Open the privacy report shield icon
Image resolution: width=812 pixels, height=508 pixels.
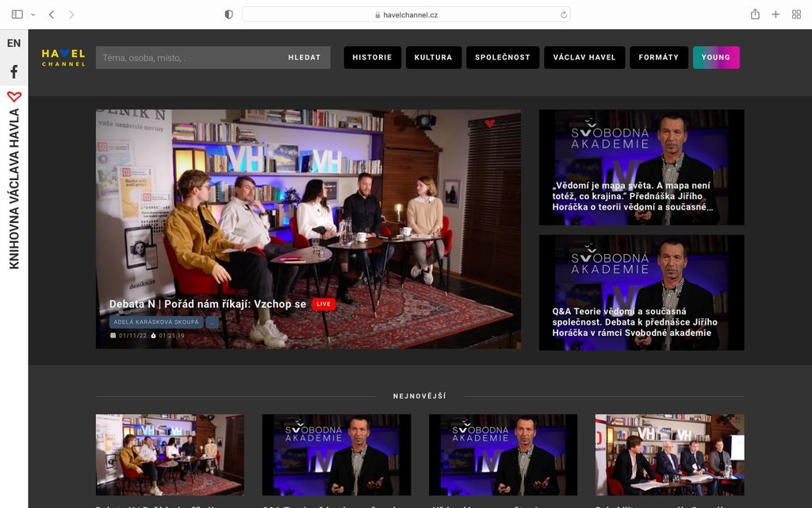pyautogui.click(x=228, y=14)
